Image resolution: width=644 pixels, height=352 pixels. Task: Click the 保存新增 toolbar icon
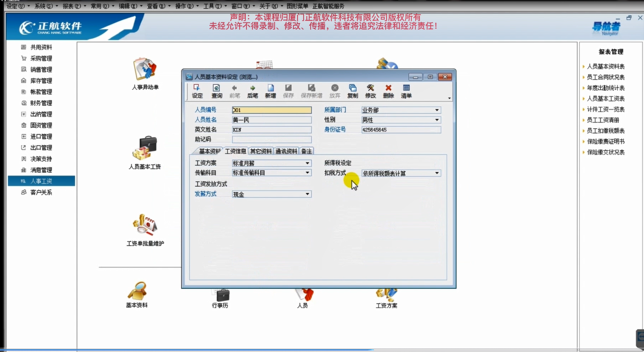(x=311, y=91)
